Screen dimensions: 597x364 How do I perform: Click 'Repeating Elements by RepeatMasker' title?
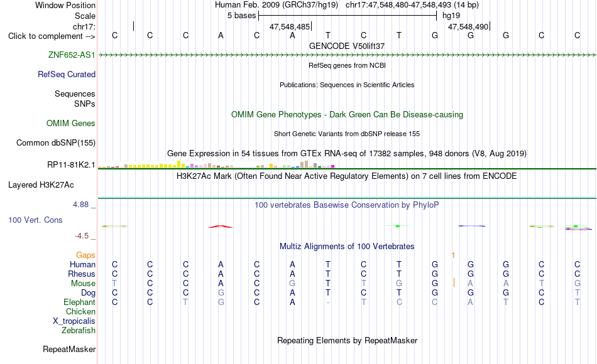(x=347, y=340)
